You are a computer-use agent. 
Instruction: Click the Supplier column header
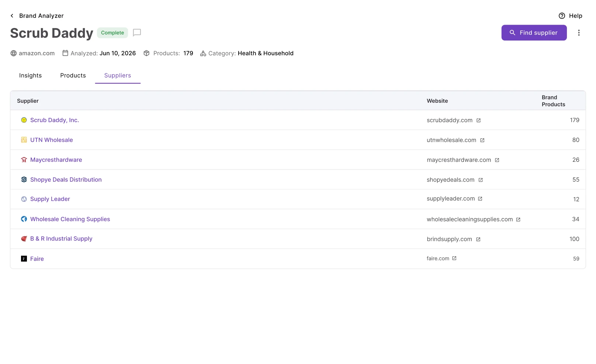click(28, 101)
